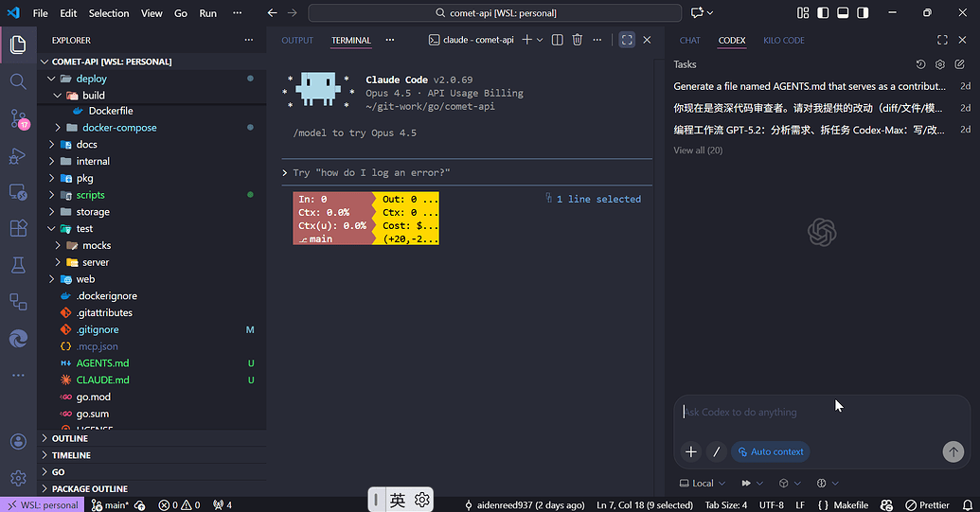Open the Explorer view in activity bar

click(x=18, y=44)
